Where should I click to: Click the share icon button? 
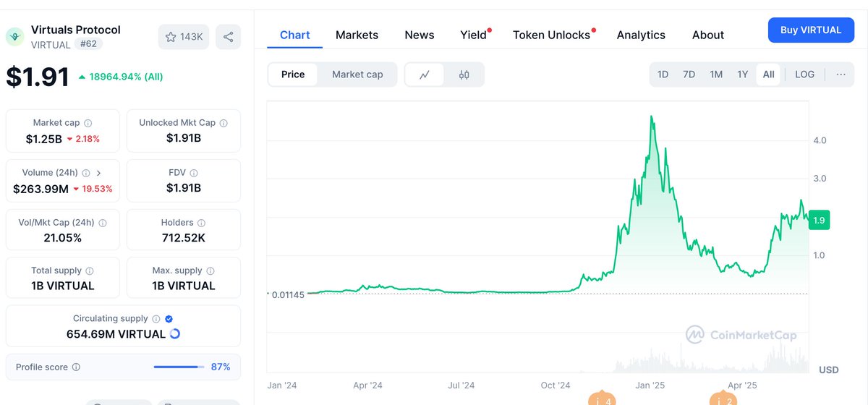point(229,37)
